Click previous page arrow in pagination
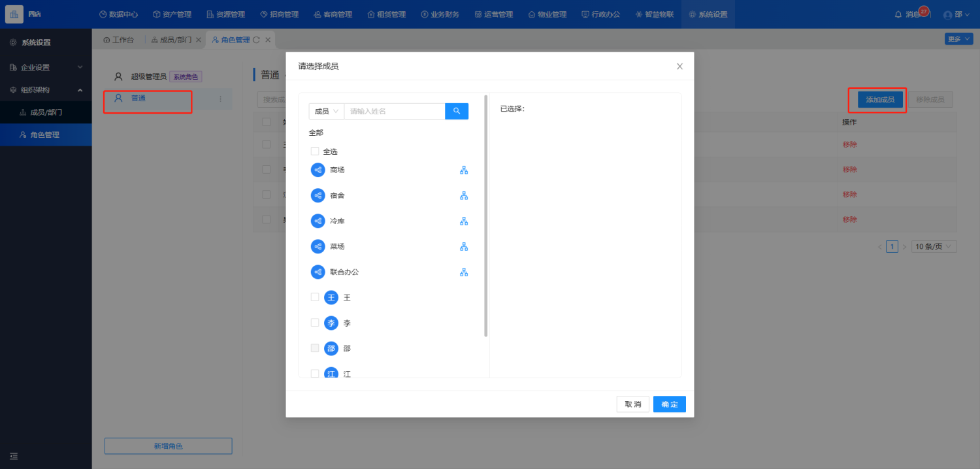The image size is (980, 469). 880,247
